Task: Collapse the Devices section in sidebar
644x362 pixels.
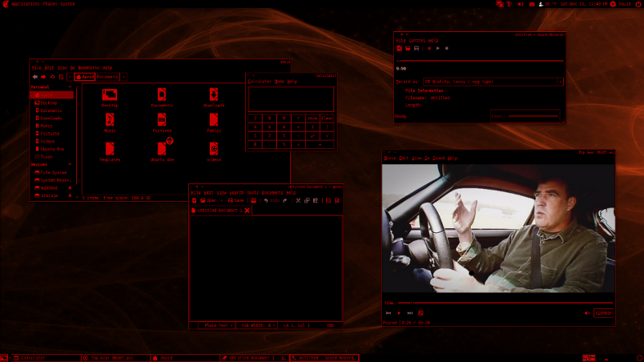Action: (70, 165)
